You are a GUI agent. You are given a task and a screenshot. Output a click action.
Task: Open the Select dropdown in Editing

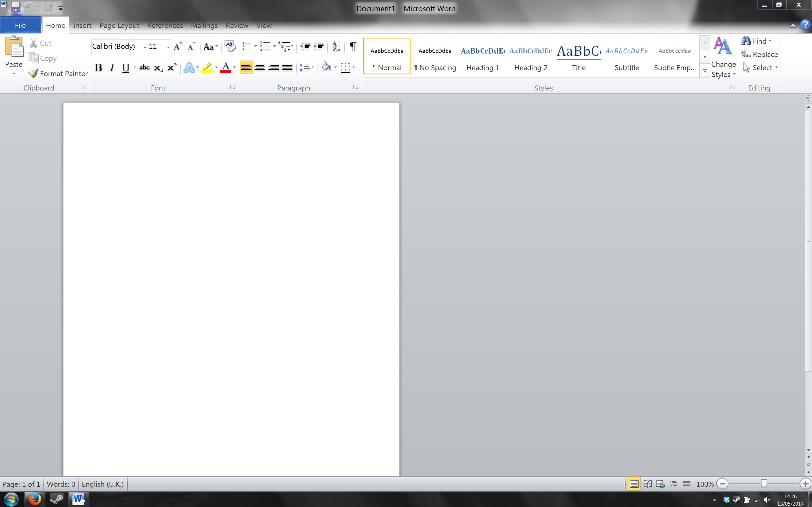(x=761, y=68)
